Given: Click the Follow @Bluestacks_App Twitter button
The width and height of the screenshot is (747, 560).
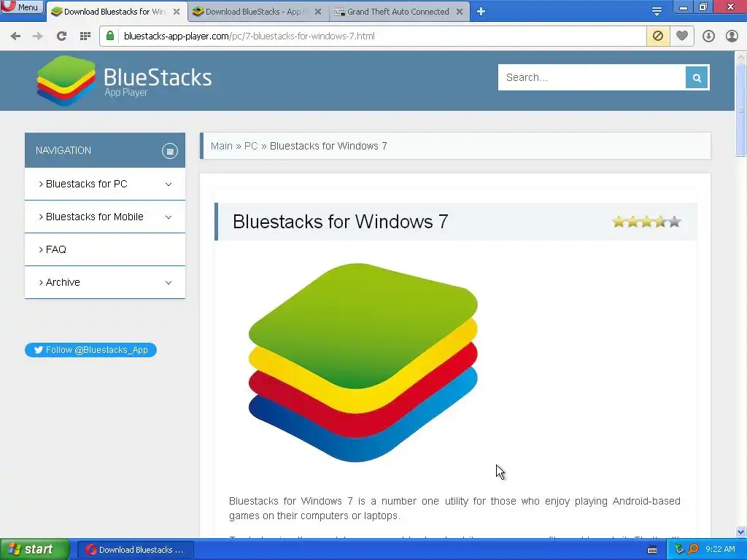Looking at the screenshot, I should [x=90, y=350].
